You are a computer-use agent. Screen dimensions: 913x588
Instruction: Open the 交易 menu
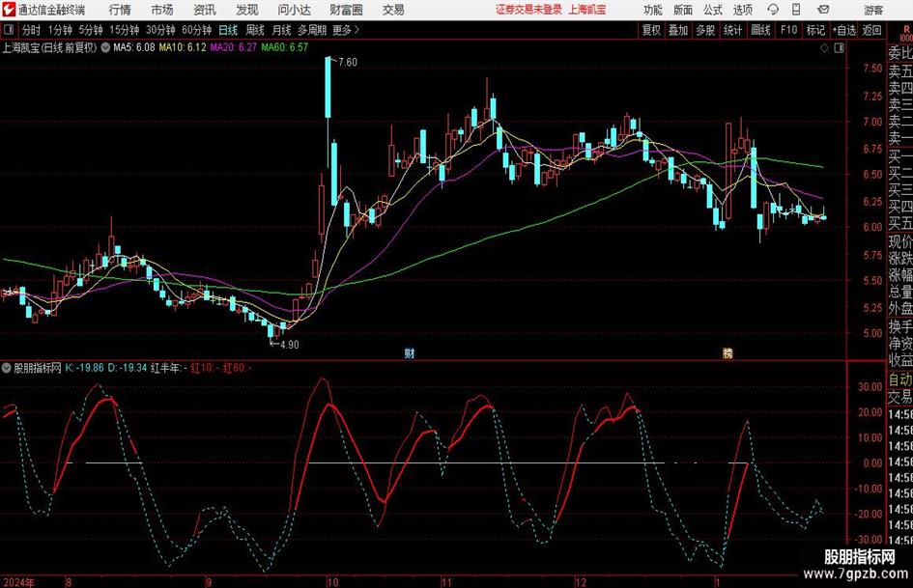pos(393,10)
